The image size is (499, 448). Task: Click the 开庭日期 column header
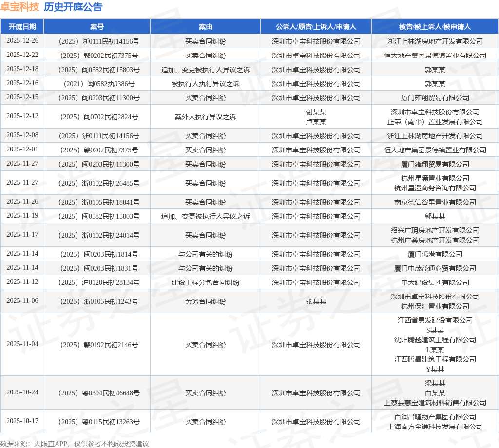[22, 27]
